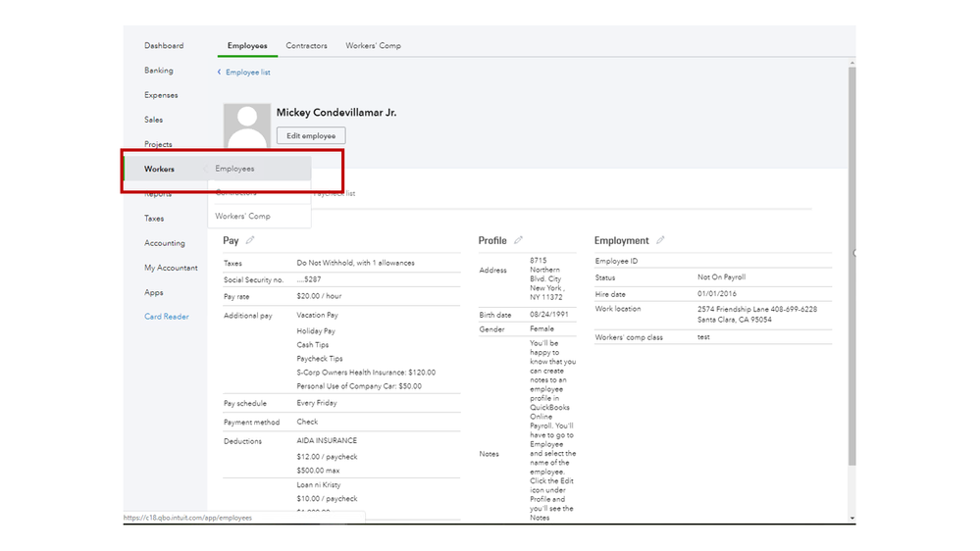Image resolution: width=980 pixels, height=551 pixels.
Task: Expand the Workers sidebar item
Action: point(159,169)
